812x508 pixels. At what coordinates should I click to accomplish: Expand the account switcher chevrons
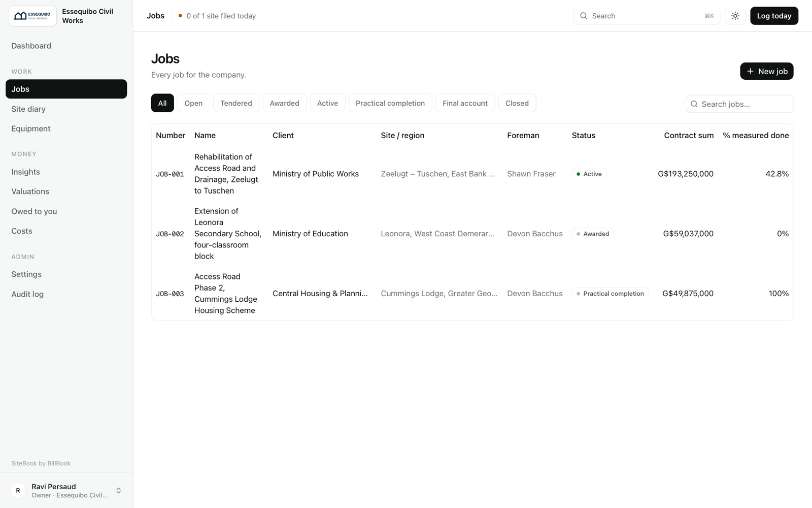pos(118,490)
